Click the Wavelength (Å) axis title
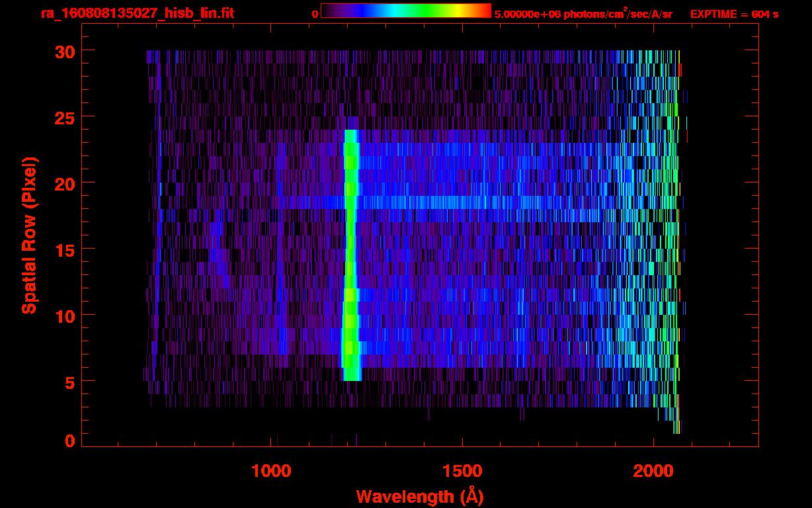 click(420, 496)
